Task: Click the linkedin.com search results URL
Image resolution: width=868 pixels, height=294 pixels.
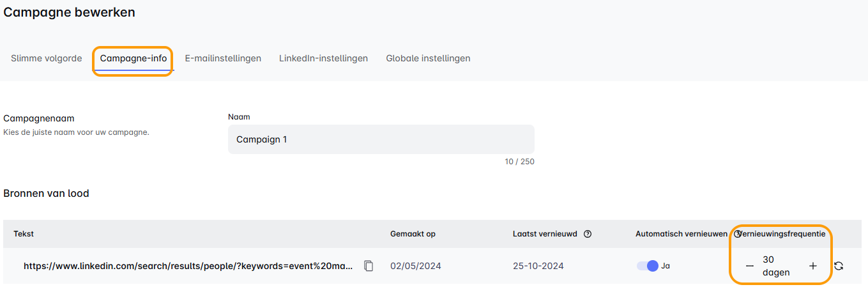Action: coord(188,266)
